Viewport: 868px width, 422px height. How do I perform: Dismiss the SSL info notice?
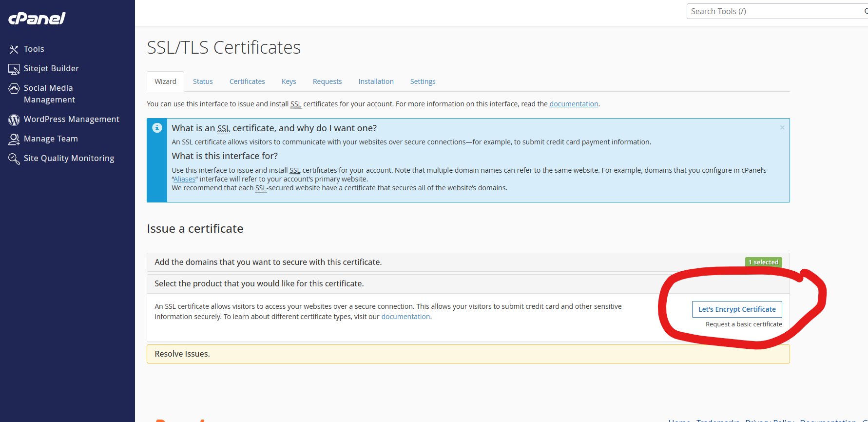[782, 128]
